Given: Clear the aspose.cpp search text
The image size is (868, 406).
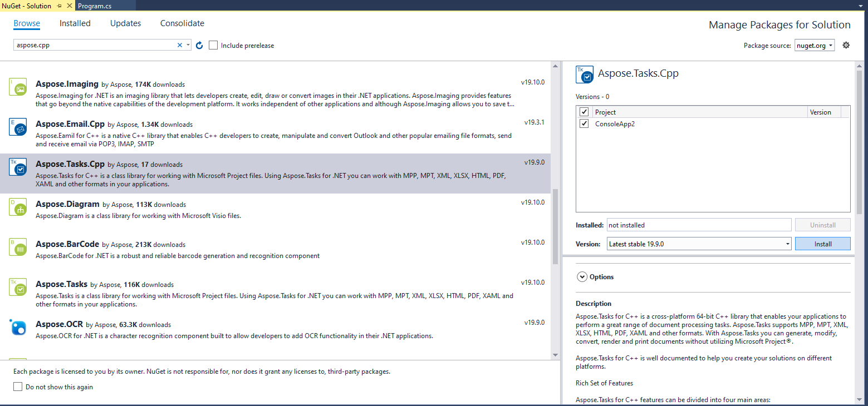Looking at the screenshot, I should coord(180,46).
